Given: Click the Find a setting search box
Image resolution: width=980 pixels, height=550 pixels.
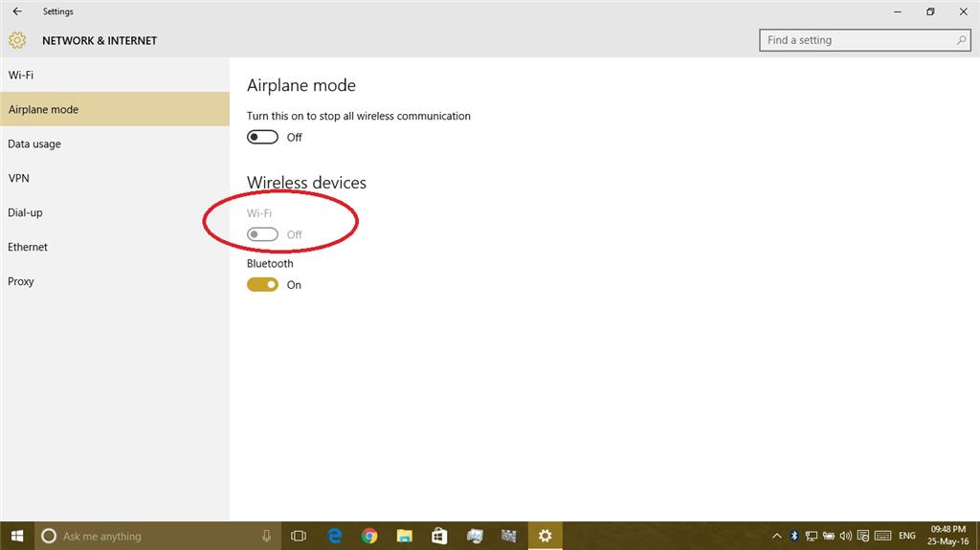Looking at the screenshot, I should (x=865, y=40).
